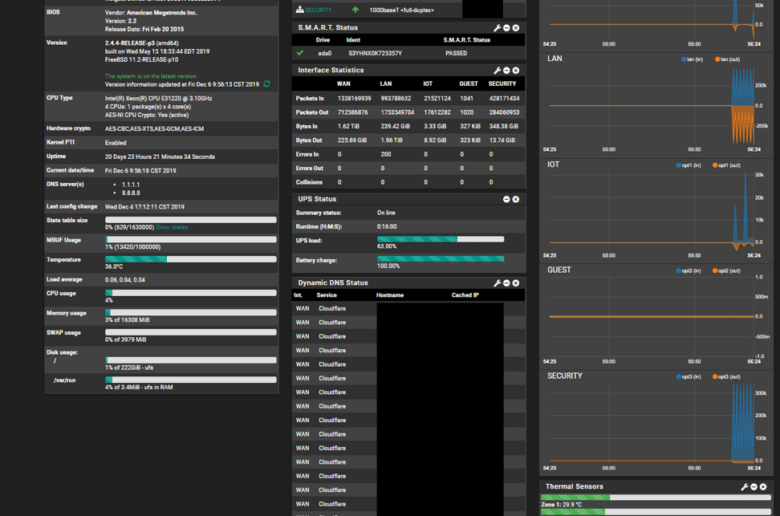Screen dimensions: 780x516
Task: Close the Thermal Sensors widget
Action: (x=763, y=487)
